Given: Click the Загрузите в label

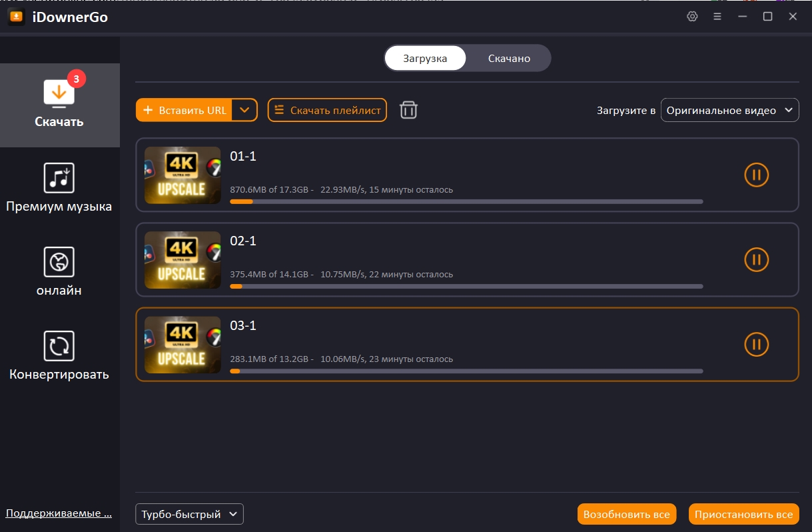Looking at the screenshot, I should [626, 111].
